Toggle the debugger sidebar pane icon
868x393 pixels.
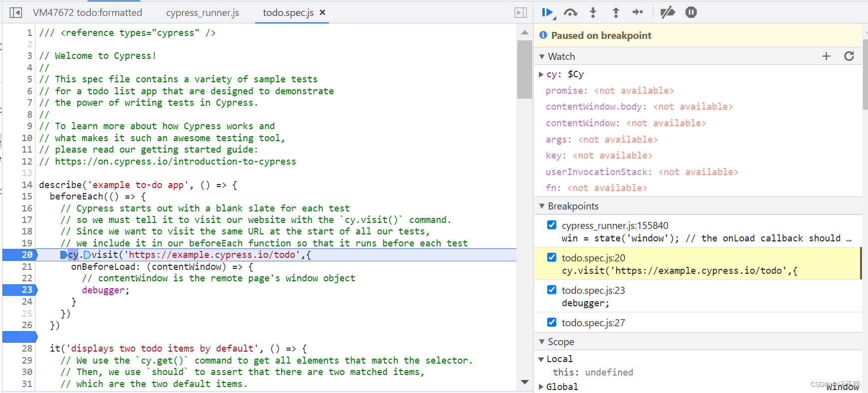[520, 12]
